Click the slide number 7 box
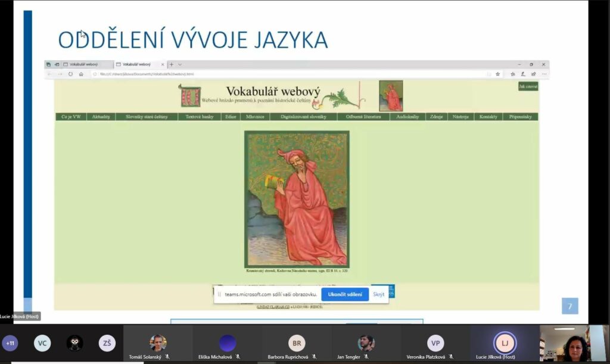Screen dimensions: 610x364 point(570,306)
